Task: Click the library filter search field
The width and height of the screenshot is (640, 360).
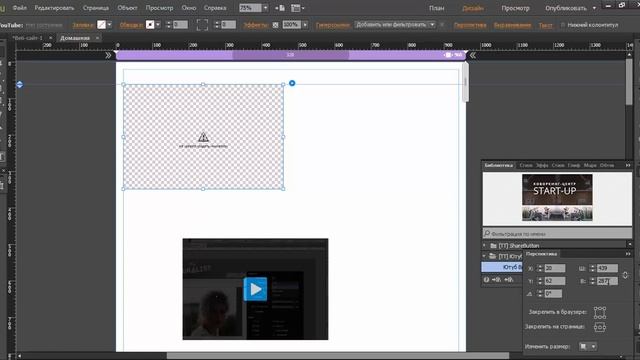Action: [557, 233]
